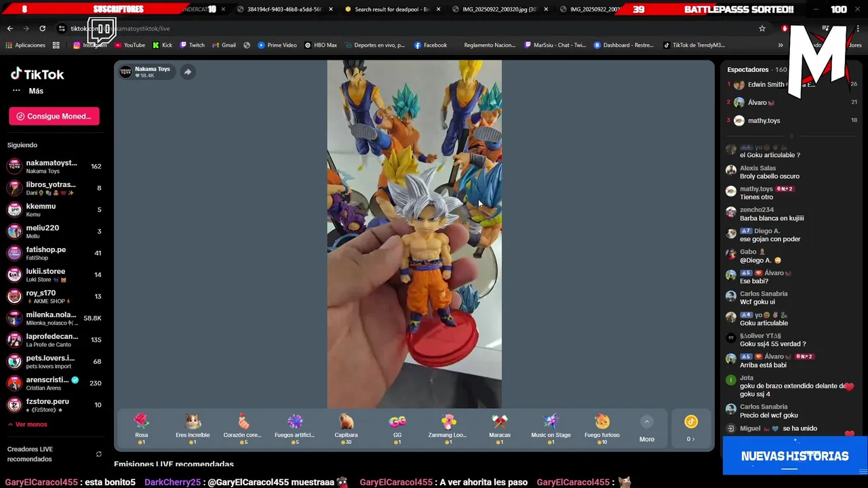
Task: Send the Eres increíble cat gift
Action: [x=193, y=428]
